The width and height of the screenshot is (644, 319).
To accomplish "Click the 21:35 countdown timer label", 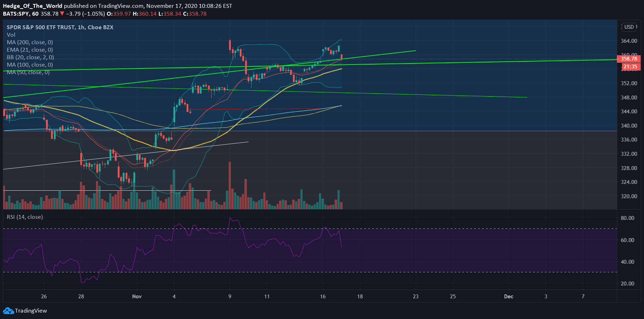I will pyautogui.click(x=630, y=67).
